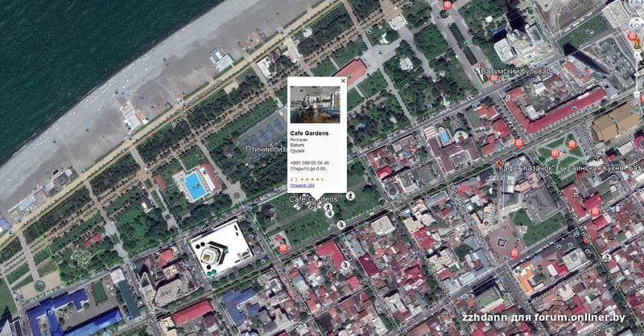This screenshot has height=336, width=644.
Task: Close the Cafe Gardens info popup
Action: [344, 81]
